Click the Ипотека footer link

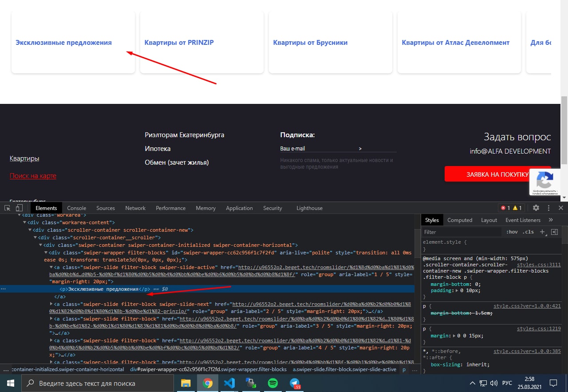coord(158,149)
